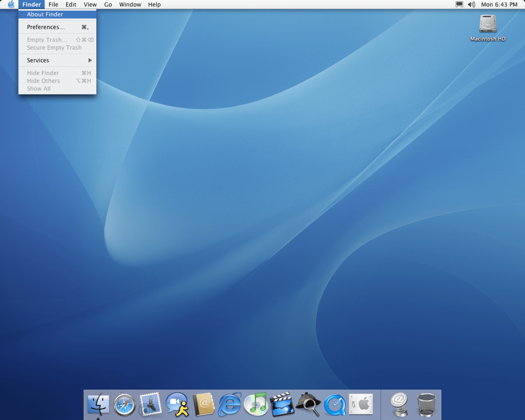Image resolution: width=525 pixels, height=420 pixels.
Task: Open the Window menu
Action: point(130,4)
